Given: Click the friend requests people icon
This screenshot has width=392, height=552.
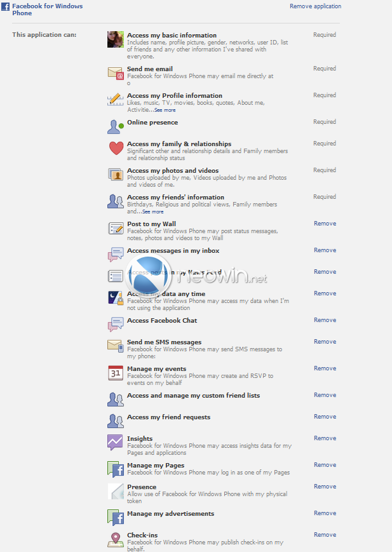Looking at the screenshot, I should [x=116, y=421].
